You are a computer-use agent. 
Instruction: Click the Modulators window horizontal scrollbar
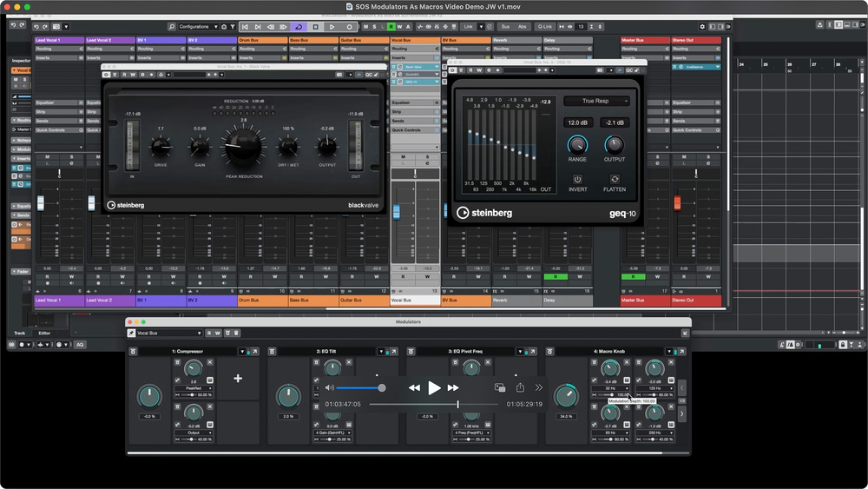point(395,453)
